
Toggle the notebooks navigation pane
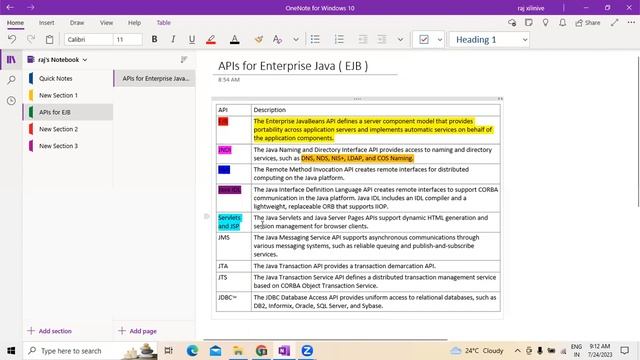pyautogui.click(x=11, y=60)
